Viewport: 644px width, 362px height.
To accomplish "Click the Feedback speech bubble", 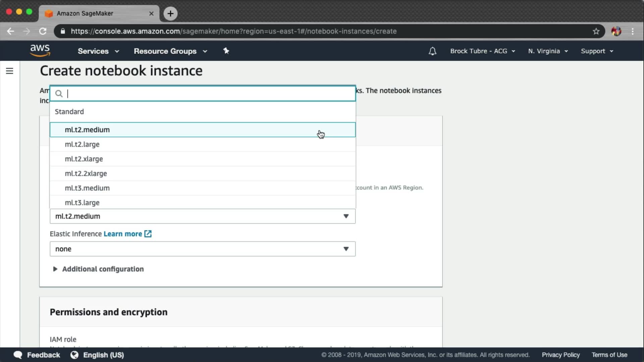I will click(x=18, y=355).
